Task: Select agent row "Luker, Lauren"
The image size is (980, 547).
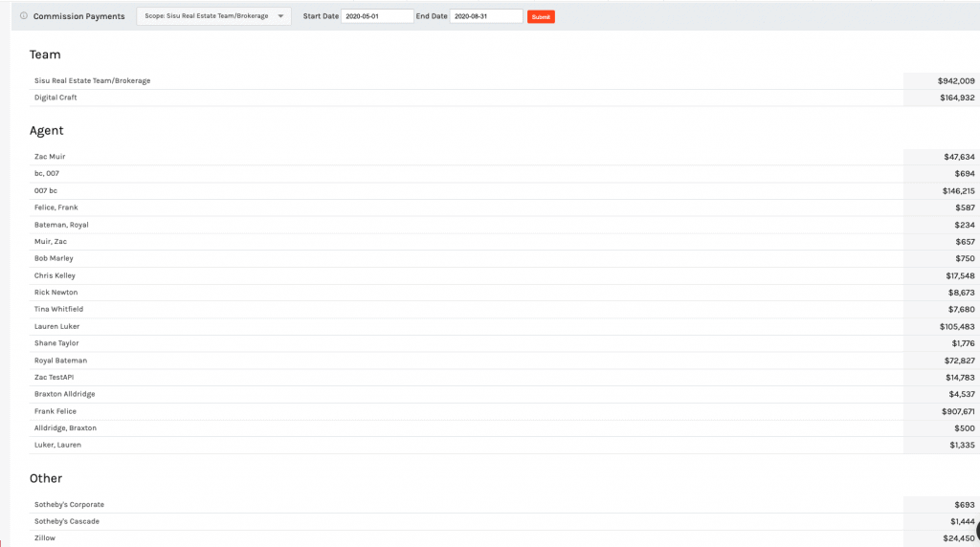Action: coord(504,446)
